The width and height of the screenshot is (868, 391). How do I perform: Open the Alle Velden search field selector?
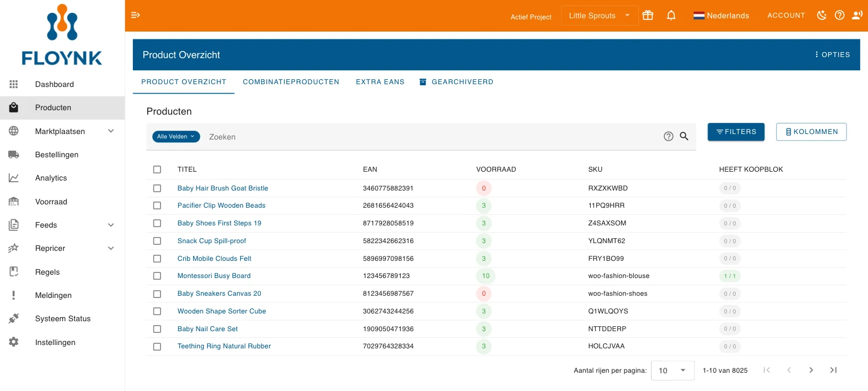click(176, 136)
